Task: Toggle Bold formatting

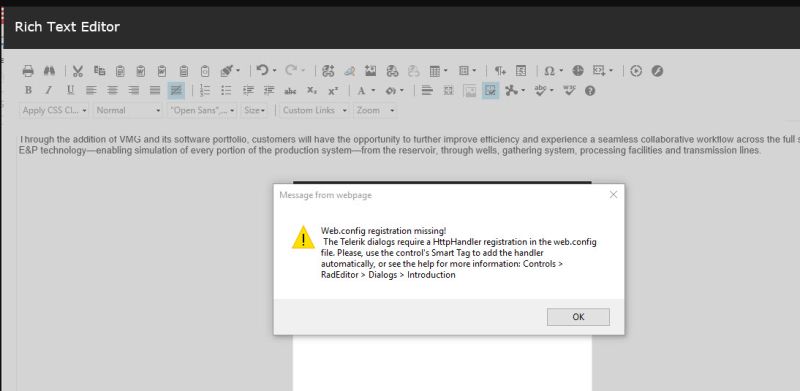Action: coord(28,90)
